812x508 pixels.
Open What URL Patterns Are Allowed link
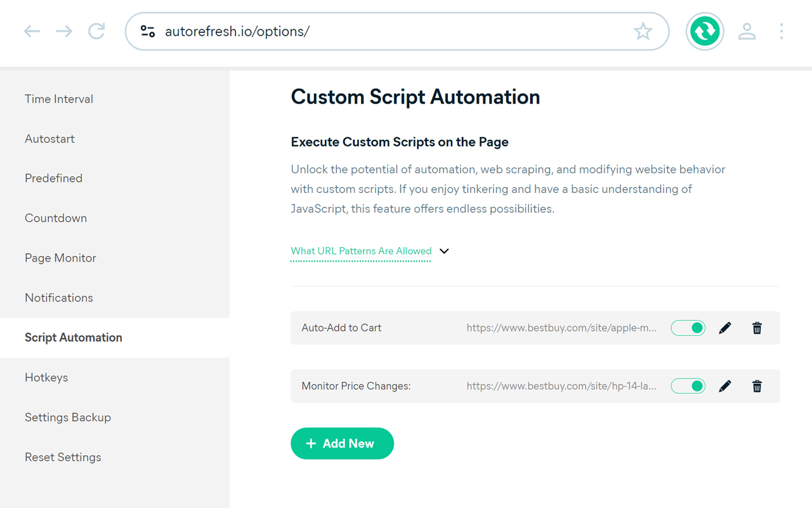(x=361, y=251)
